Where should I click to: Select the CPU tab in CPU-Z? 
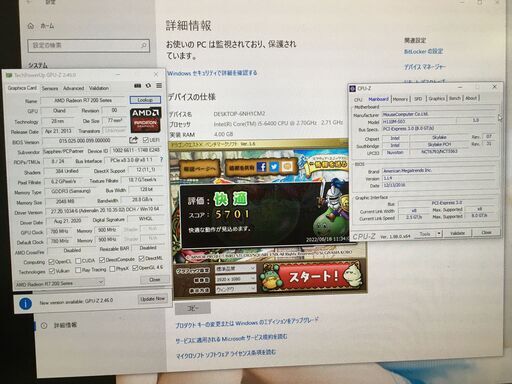click(358, 100)
